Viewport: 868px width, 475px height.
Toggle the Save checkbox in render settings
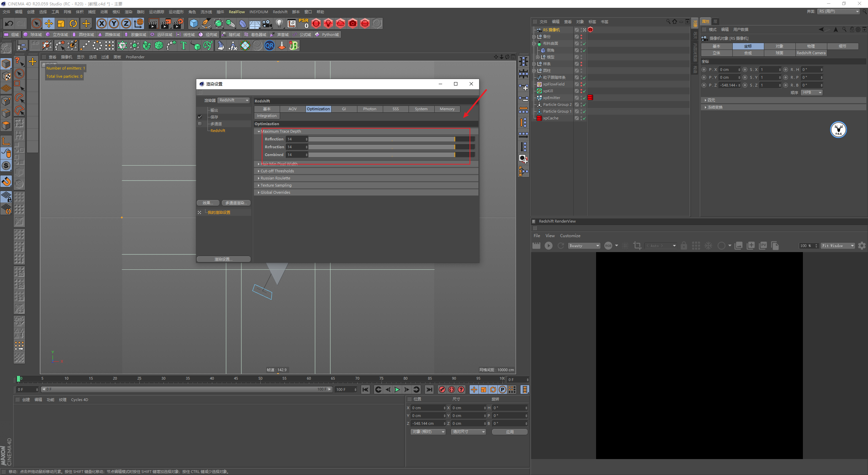[200, 117]
